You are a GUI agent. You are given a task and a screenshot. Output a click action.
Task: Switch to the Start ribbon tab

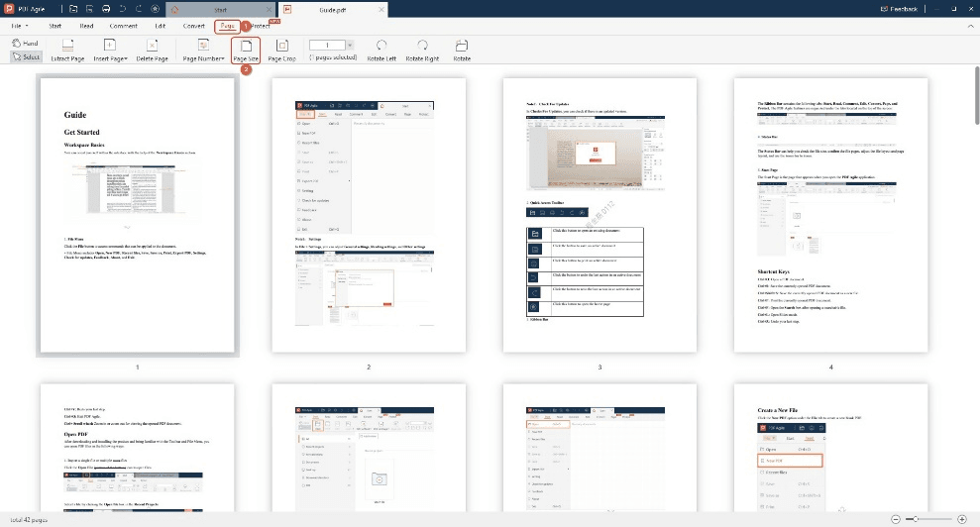(55, 26)
